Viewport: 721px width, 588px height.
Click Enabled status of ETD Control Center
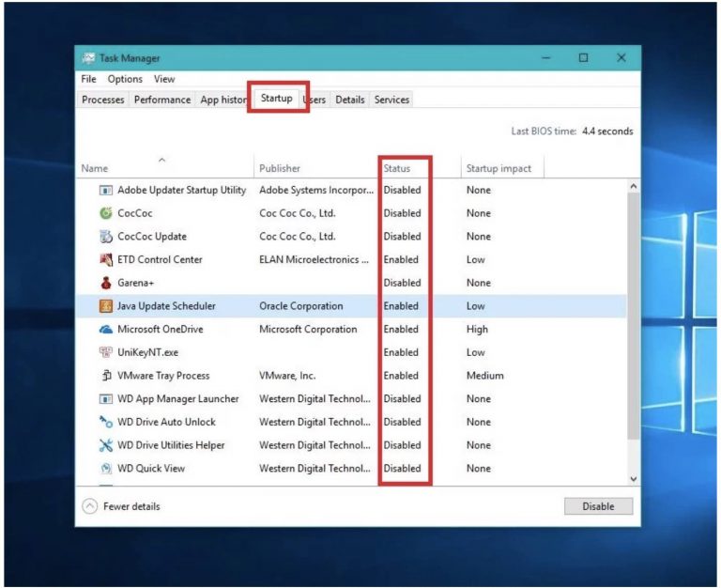click(x=401, y=259)
